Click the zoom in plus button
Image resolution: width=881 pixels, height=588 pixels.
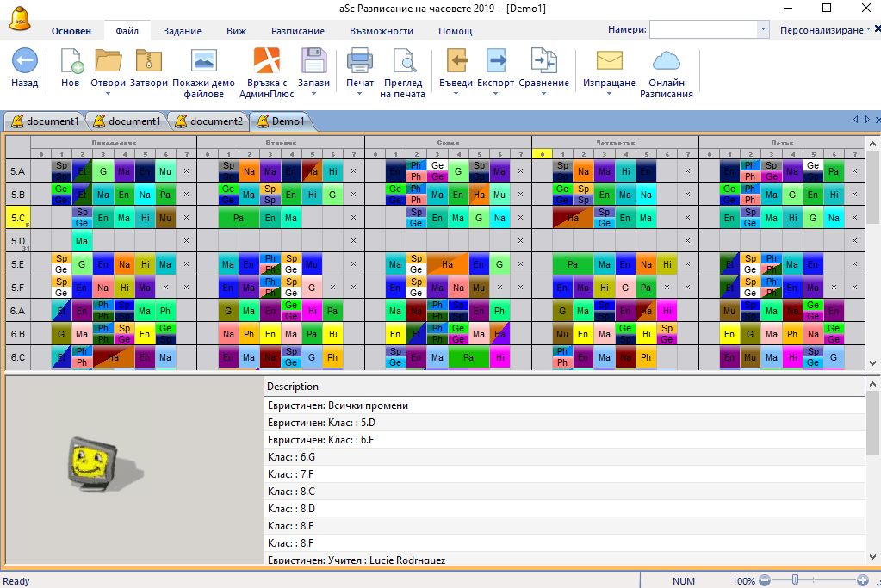click(x=863, y=581)
